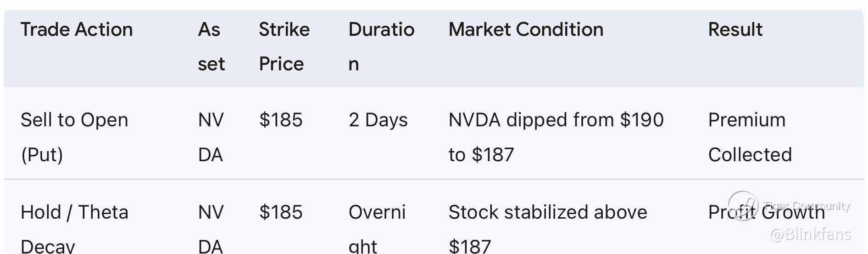Select the 2 Days duration cell

tap(378, 120)
